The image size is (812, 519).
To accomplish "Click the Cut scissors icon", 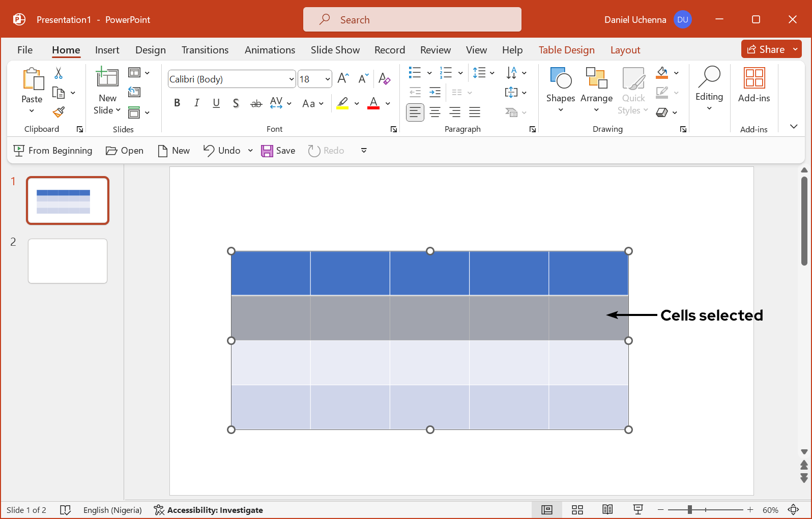I will tap(59, 73).
